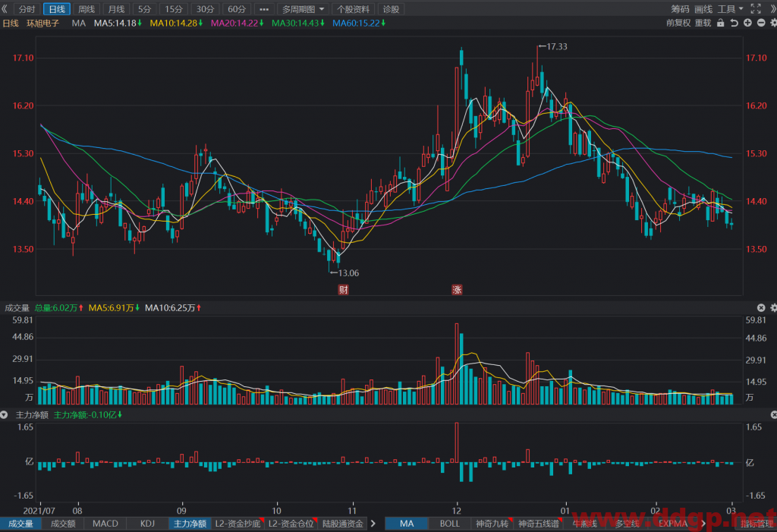Zoom out chart with minus icon
777x532 pixels.
761,23
